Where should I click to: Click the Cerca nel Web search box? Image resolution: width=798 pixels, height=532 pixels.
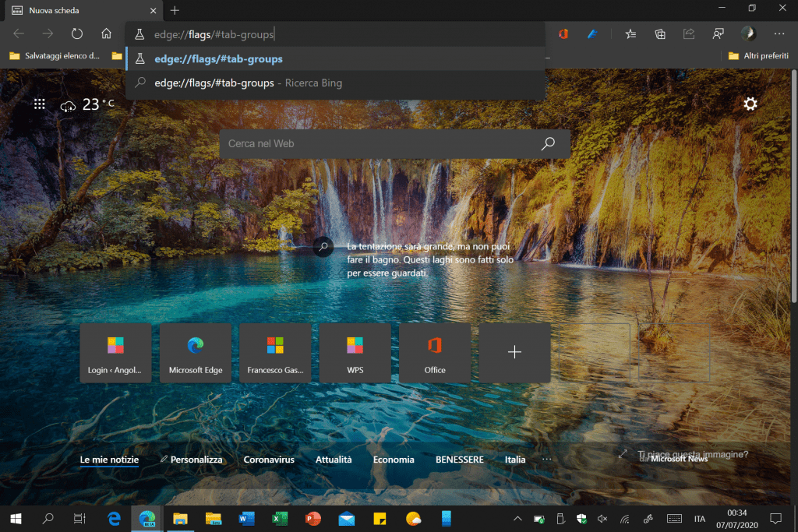[x=382, y=144]
